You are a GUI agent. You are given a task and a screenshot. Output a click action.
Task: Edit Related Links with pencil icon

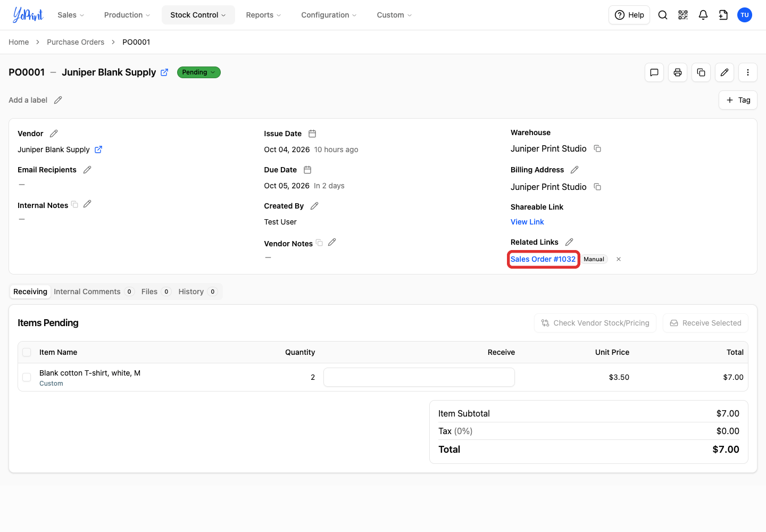pyautogui.click(x=569, y=242)
